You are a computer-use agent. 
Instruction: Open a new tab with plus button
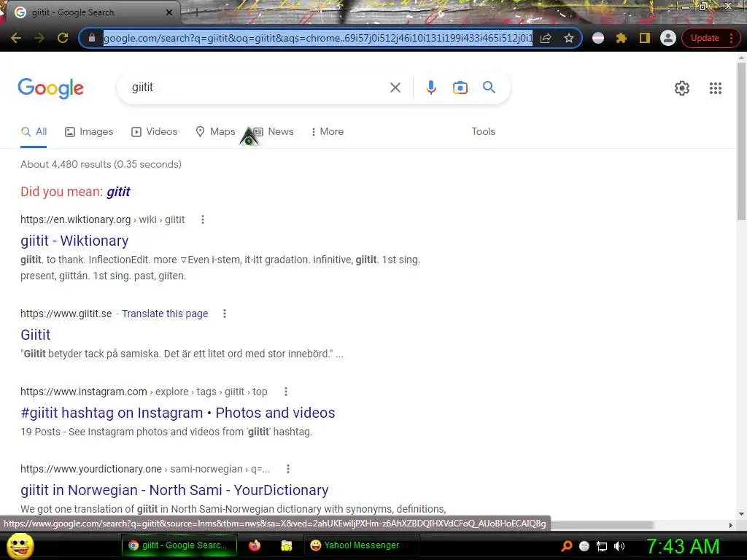coord(196,13)
